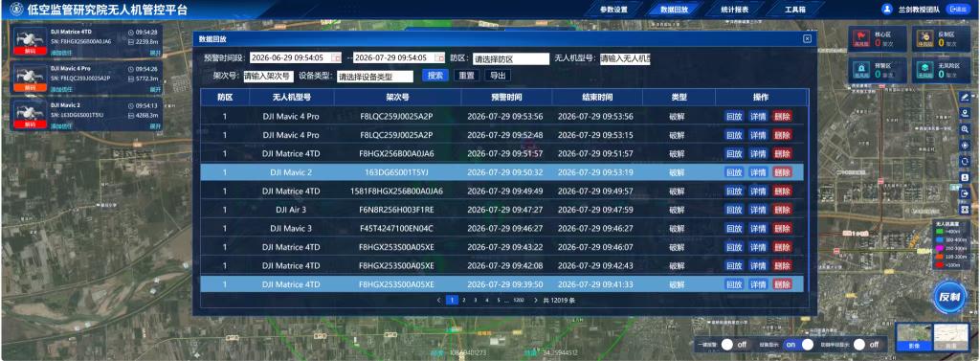Click the large round 反制 button
The height and width of the screenshot is (361, 980).
950,297
